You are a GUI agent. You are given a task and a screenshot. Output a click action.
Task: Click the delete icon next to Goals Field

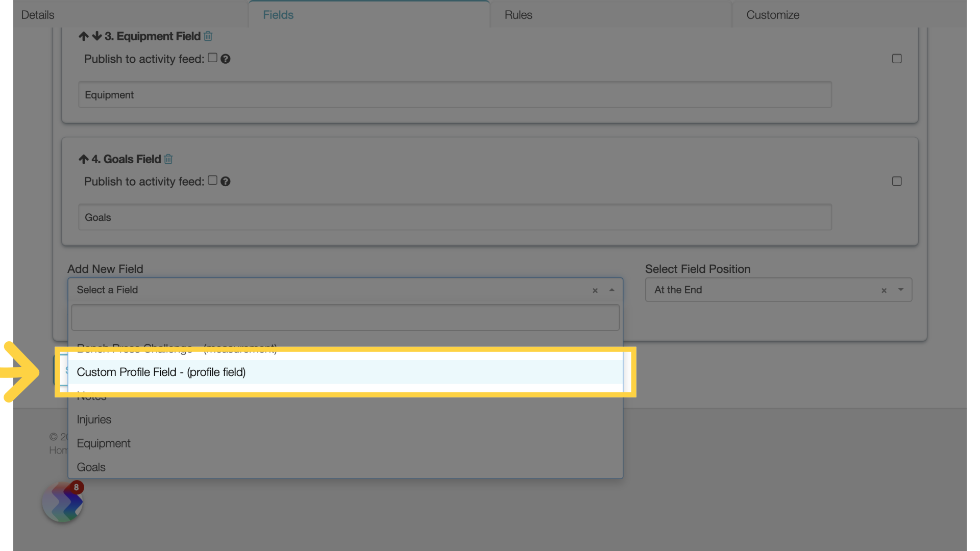tap(168, 159)
